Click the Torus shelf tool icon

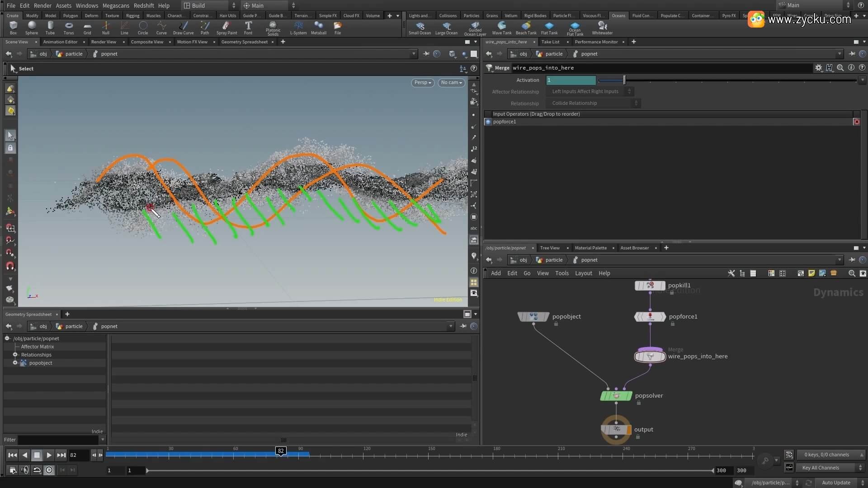tap(69, 26)
